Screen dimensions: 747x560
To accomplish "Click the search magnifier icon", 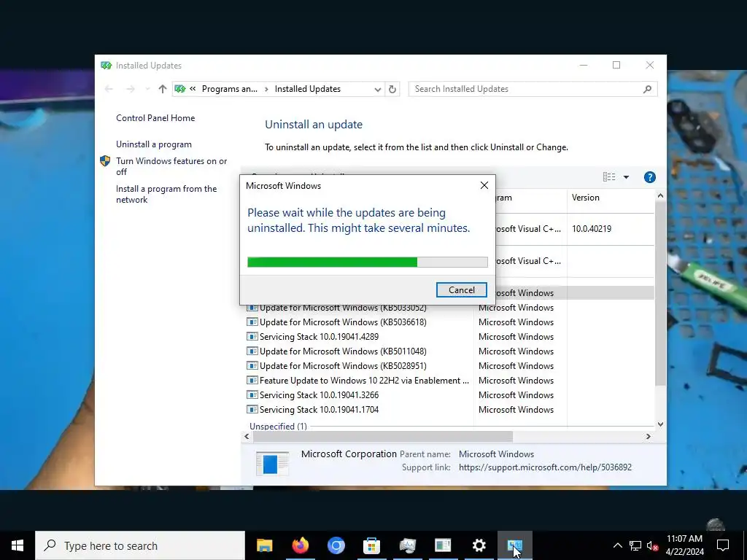I will [647, 89].
